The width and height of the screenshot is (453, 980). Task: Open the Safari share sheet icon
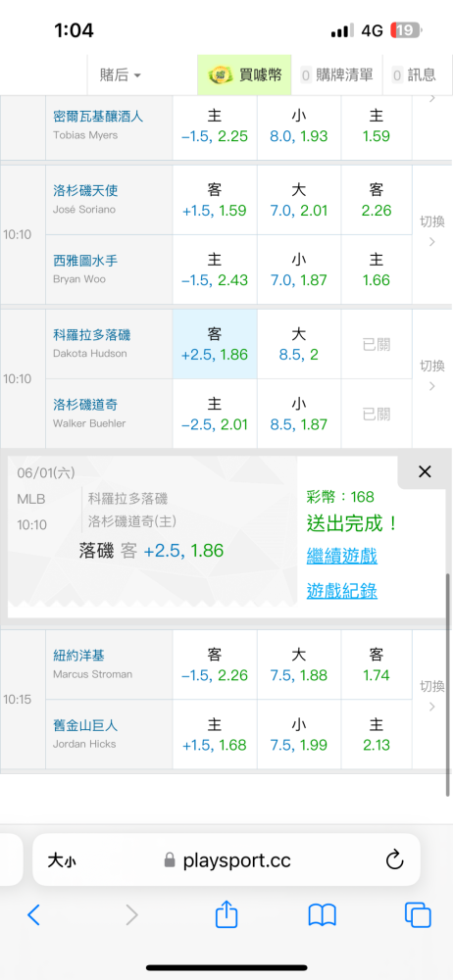(226, 913)
